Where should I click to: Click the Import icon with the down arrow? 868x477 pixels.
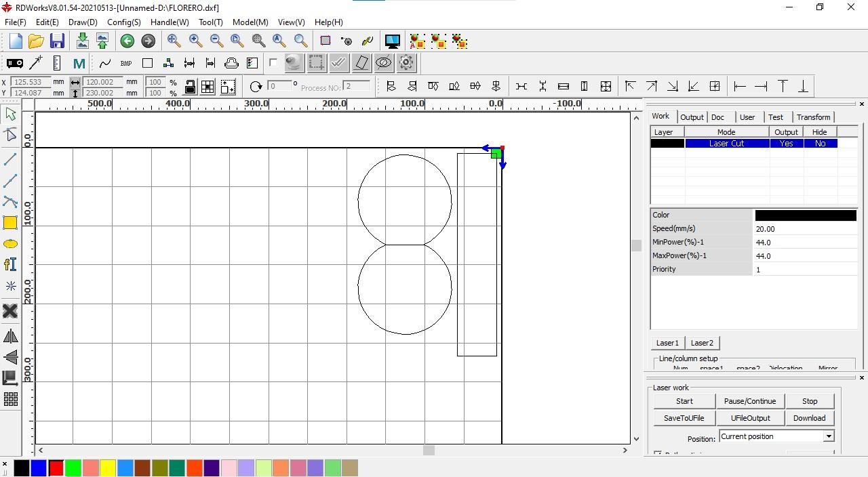[82, 41]
